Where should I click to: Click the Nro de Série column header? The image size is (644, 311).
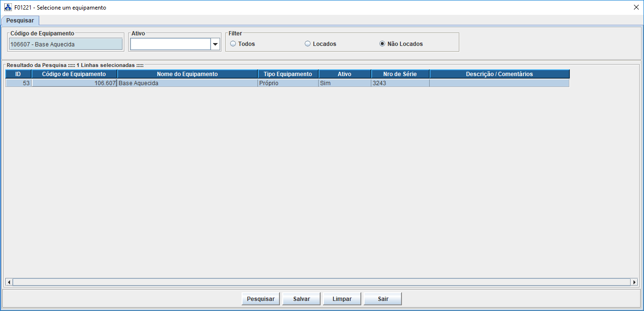(400, 74)
